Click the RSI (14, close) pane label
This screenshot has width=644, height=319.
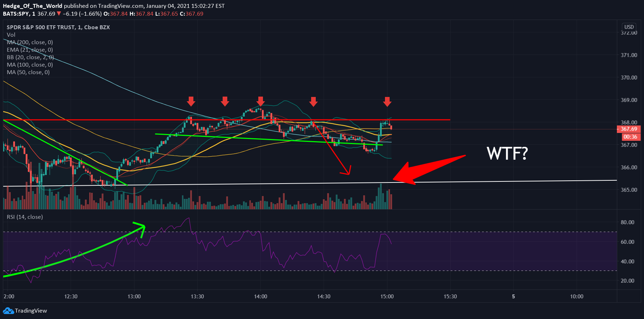(25, 217)
